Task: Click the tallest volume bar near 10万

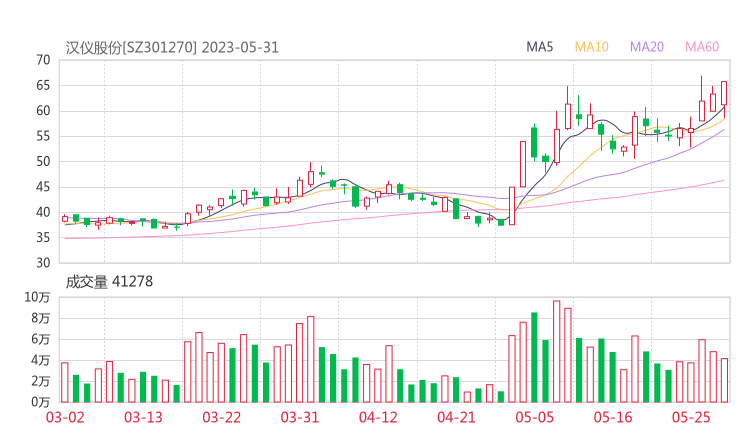Action: [x=556, y=351]
